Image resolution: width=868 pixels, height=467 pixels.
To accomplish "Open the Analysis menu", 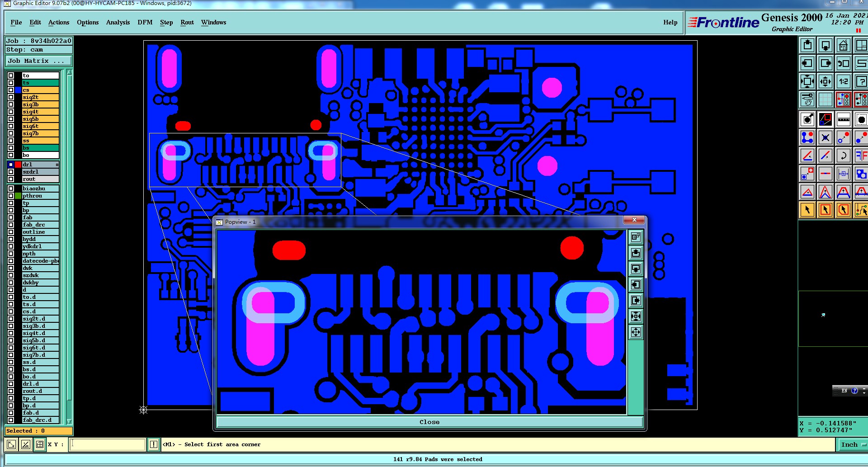I will click(x=118, y=22).
